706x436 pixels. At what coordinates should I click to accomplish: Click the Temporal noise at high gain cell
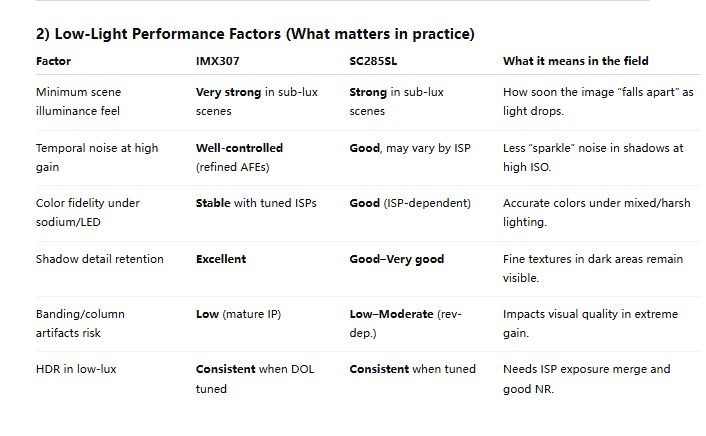[x=97, y=157]
